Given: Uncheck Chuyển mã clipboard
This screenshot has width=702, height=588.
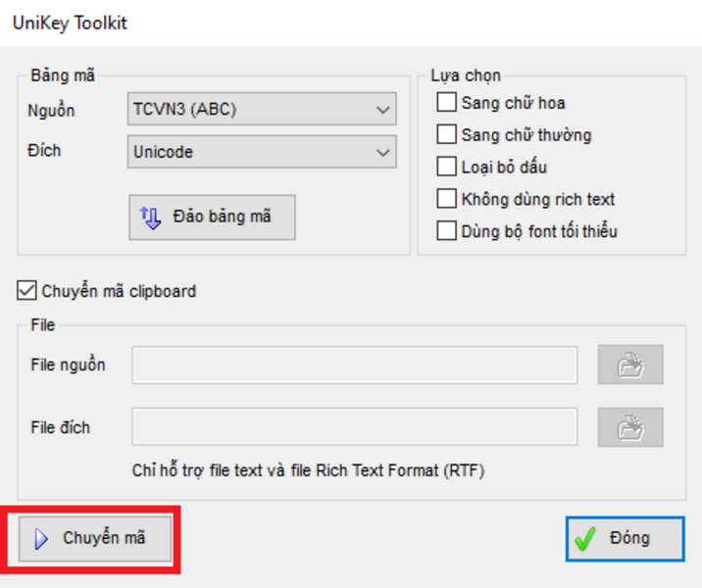Looking at the screenshot, I should (x=26, y=290).
